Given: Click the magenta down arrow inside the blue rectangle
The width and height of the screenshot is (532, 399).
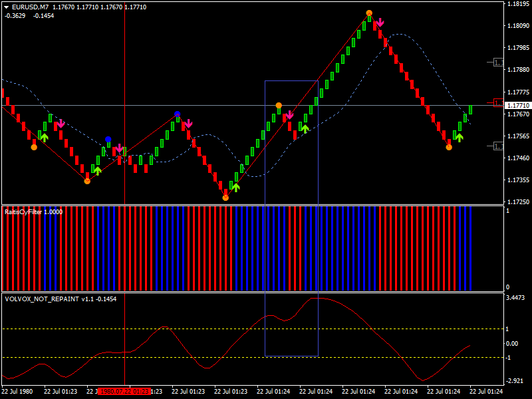Looking at the screenshot, I should [x=289, y=115].
